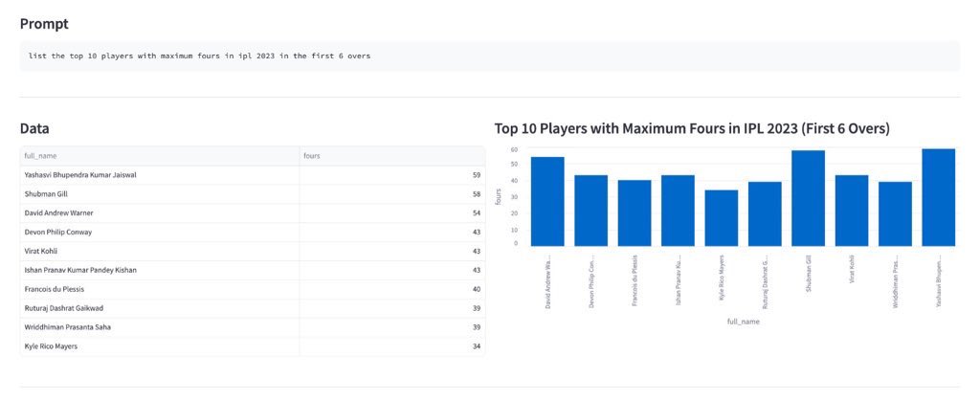Click the Kyle Rico Mayers bar
980x401 pixels.
click(722, 218)
